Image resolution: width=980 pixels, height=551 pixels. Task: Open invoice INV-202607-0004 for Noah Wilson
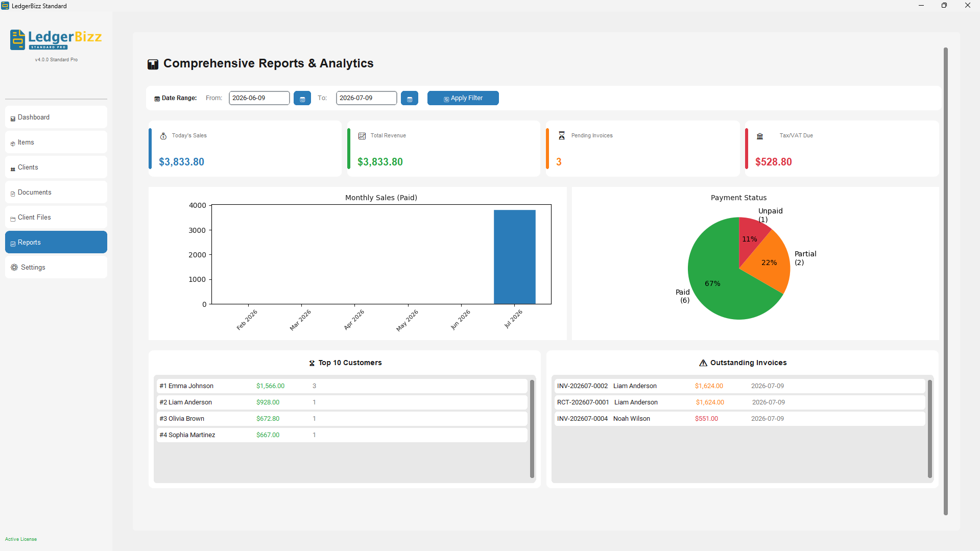[740, 419]
